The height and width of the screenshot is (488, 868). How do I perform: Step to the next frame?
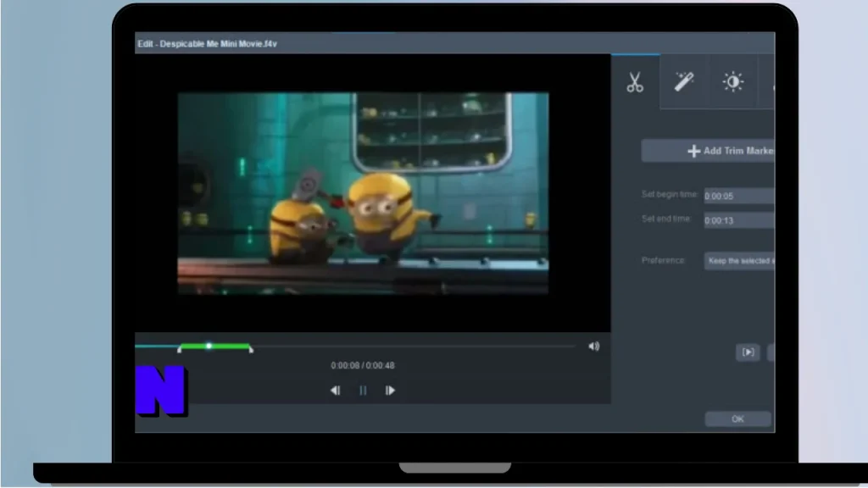coord(390,391)
